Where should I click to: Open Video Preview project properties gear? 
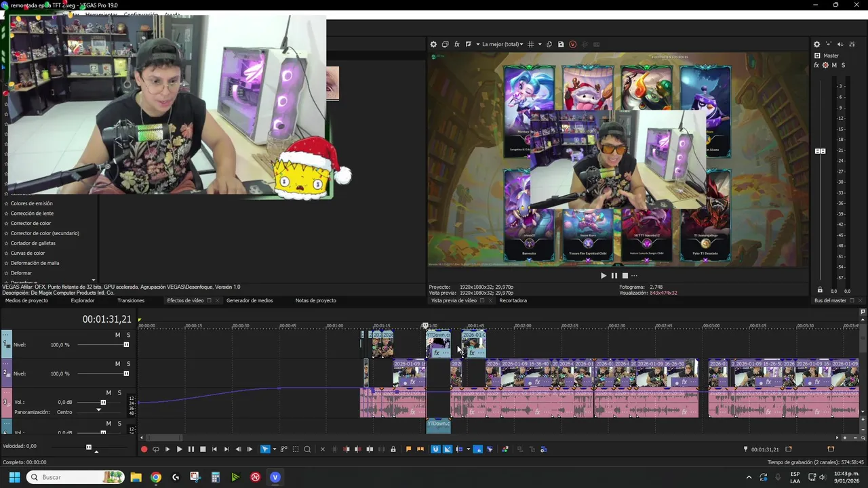pyautogui.click(x=433, y=44)
